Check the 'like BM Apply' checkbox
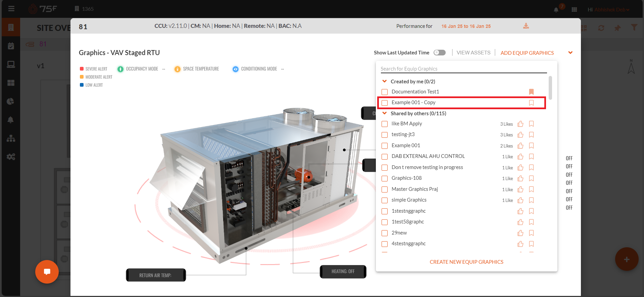 [385, 124]
